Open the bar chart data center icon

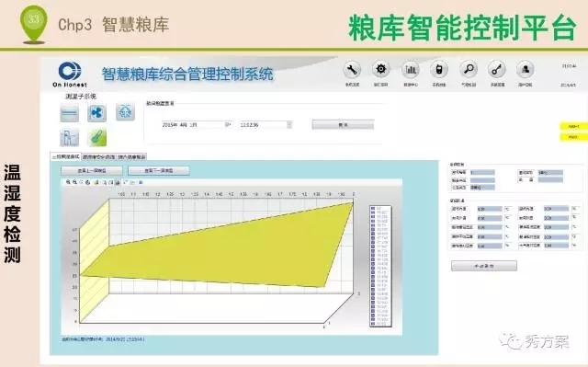(411, 70)
